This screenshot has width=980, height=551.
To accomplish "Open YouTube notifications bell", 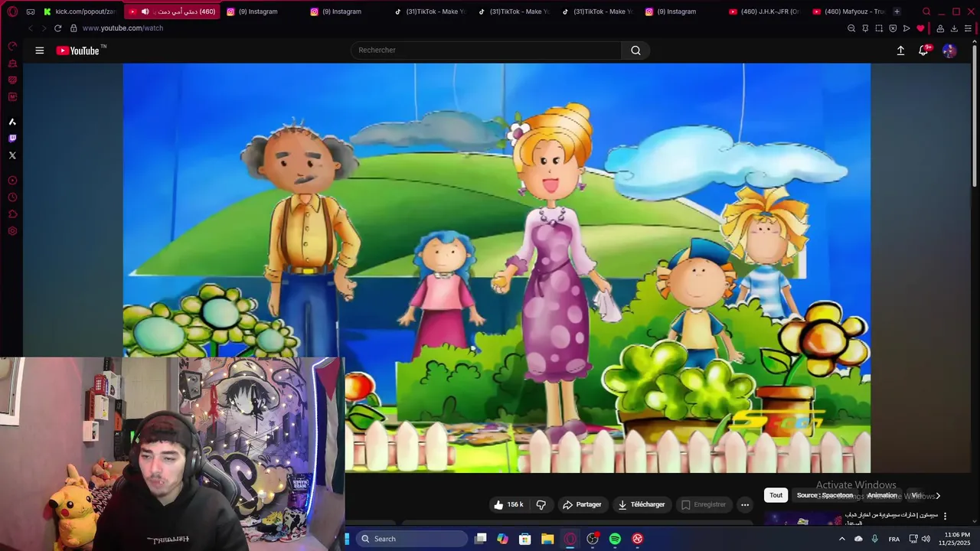I will tap(923, 51).
